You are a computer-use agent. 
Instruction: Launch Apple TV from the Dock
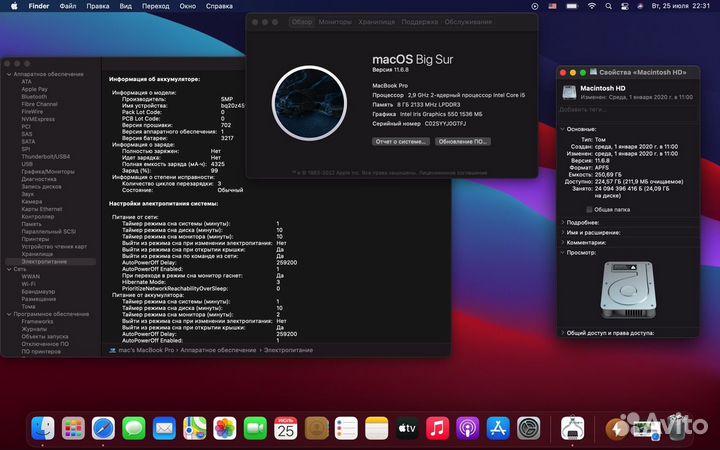coord(407,428)
